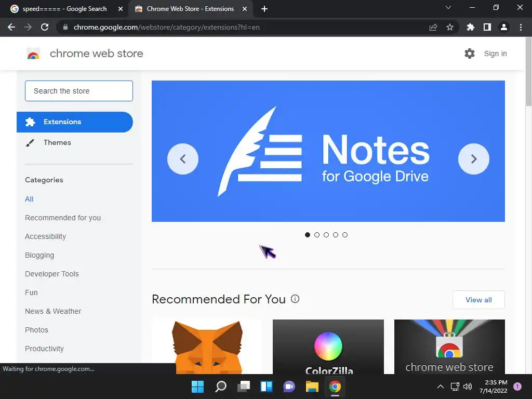Image resolution: width=532 pixels, height=399 pixels.
Task: Open the Productivity category
Action: [x=45, y=349]
